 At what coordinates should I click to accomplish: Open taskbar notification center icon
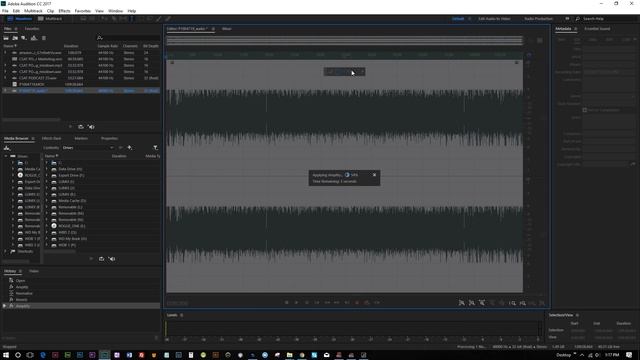[629, 355]
